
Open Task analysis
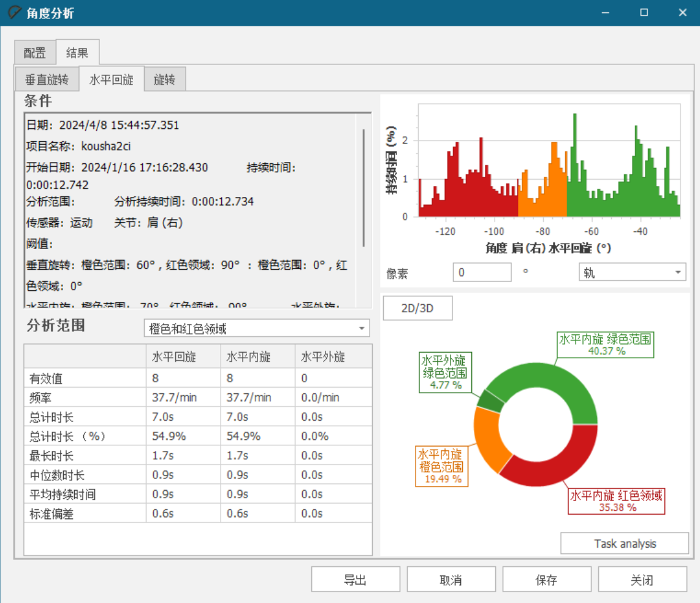click(625, 543)
